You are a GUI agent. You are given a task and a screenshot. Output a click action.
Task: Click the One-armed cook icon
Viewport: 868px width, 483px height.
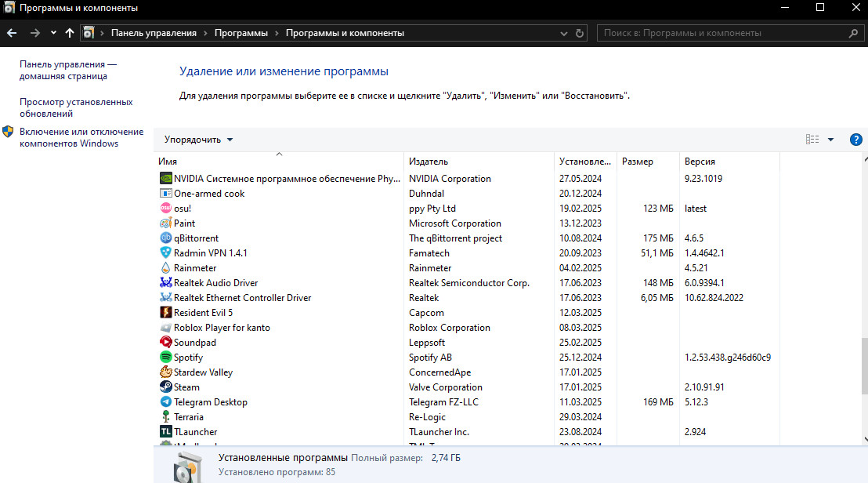pos(165,194)
